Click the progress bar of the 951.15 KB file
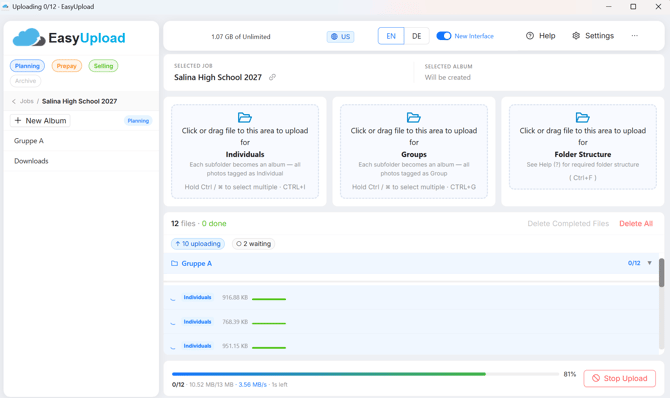The height and width of the screenshot is (398, 670). pos(269,348)
